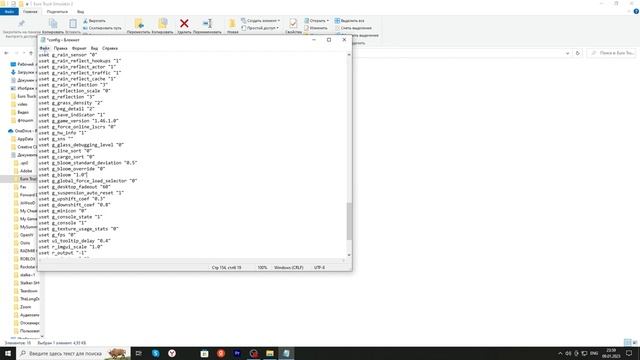This screenshot has height=360, width=640.
Task: Click the Copy (Копировать) icon beside Paste
Action: 53,24
